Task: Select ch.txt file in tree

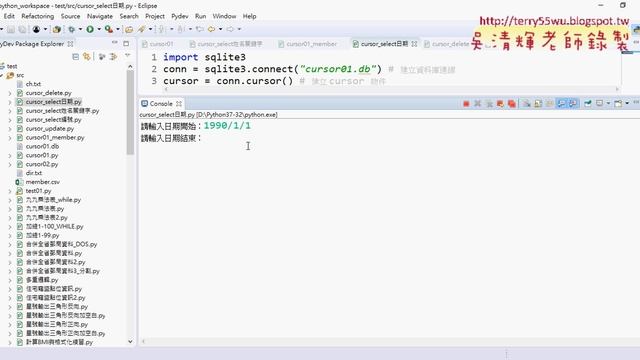Action: [33, 84]
